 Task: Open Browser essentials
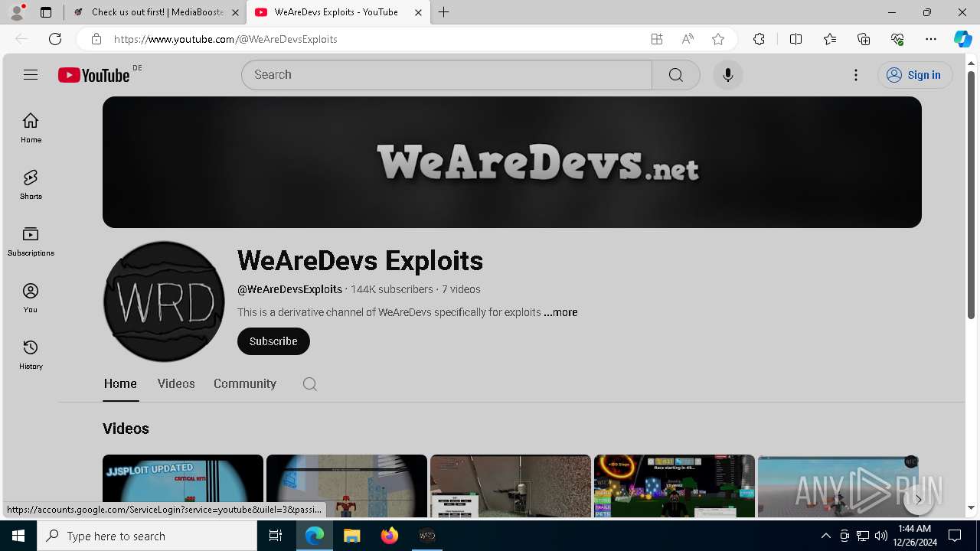(x=897, y=39)
